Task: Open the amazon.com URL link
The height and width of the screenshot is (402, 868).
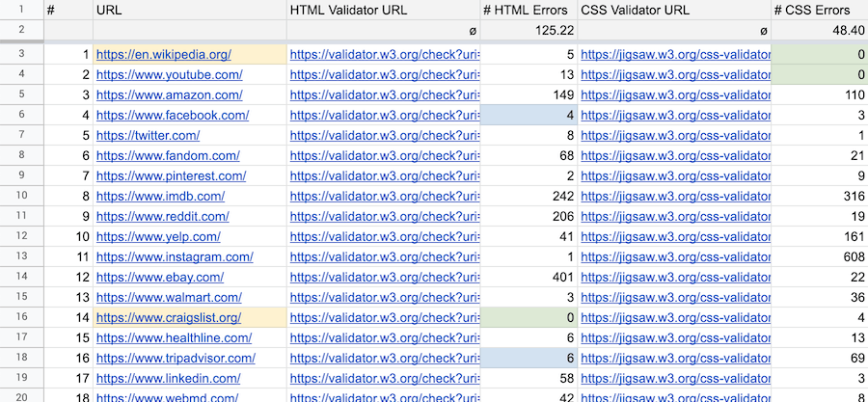Action: tap(170, 95)
